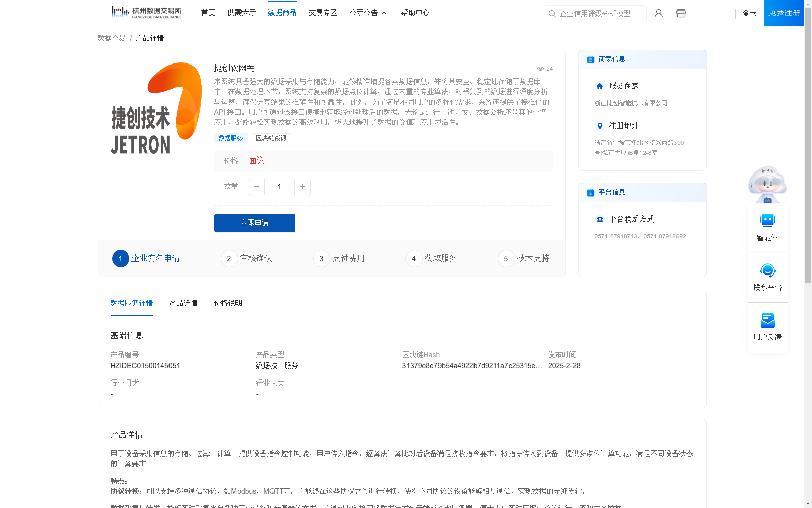Click the 区块链溯源 tag
Viewport: 812px width, 508px height.
(271, 138)
